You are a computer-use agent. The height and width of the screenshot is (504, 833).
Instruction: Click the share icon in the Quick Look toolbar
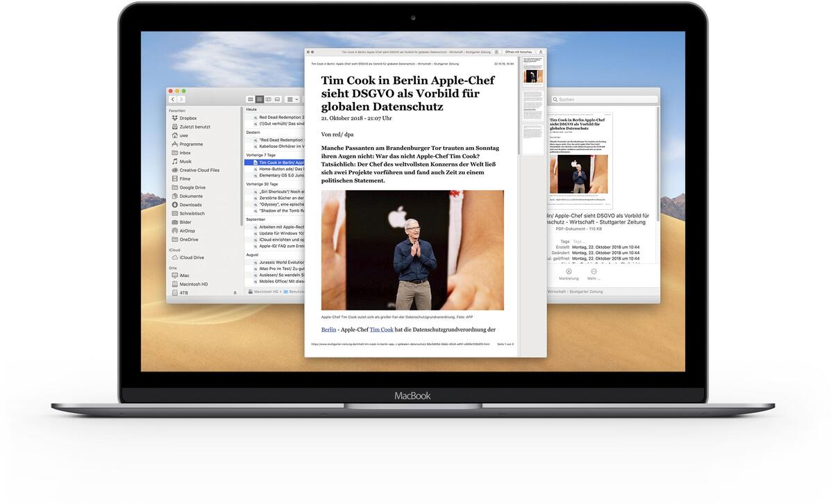click(x=541, y=52)
